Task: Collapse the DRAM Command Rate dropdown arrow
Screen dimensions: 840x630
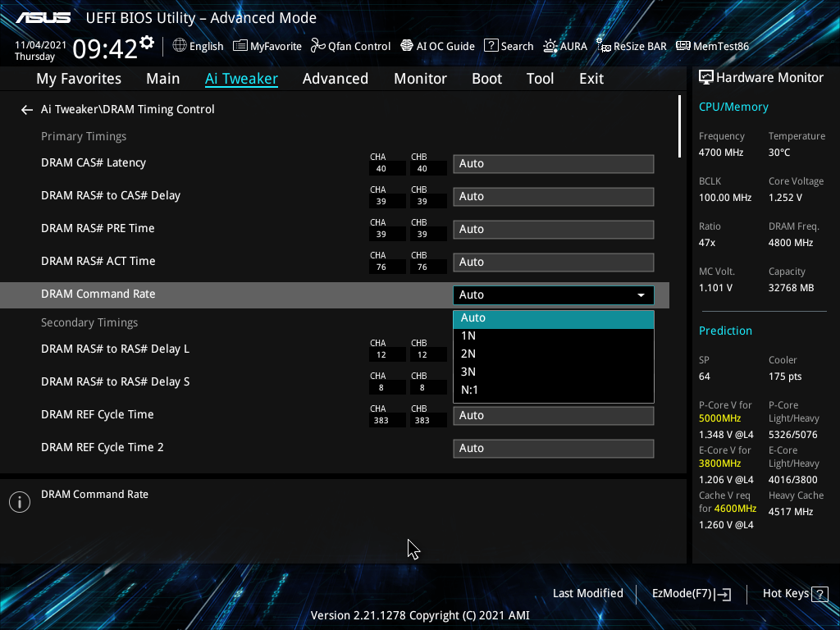Action: (641, 295)
